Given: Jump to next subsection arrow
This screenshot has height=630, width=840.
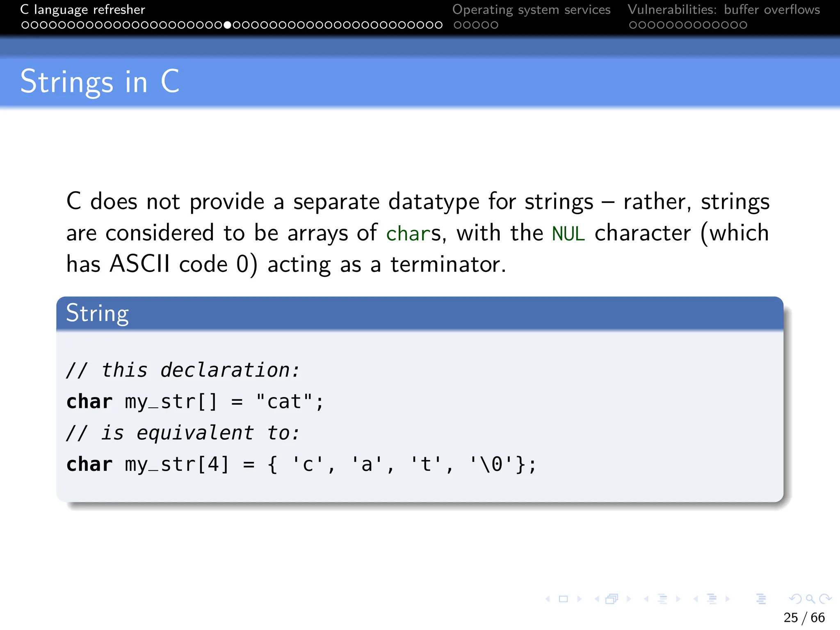Looking at the screenshot, I should click(x=678, y=599).
